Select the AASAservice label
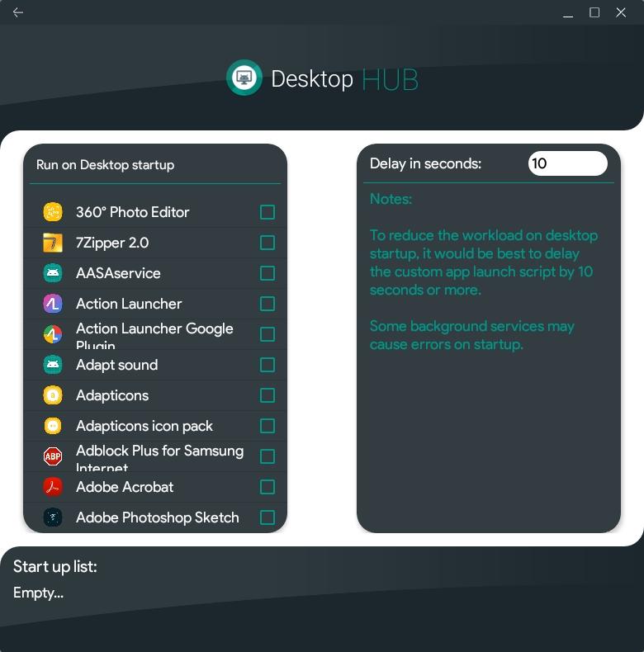Viewport: 644px width, 652px height. (118, 273)
